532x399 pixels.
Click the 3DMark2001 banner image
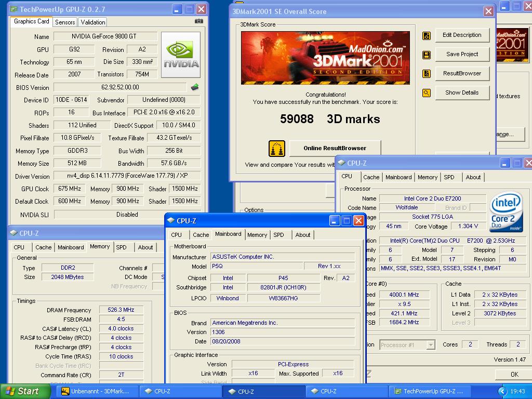coord(325,58)
